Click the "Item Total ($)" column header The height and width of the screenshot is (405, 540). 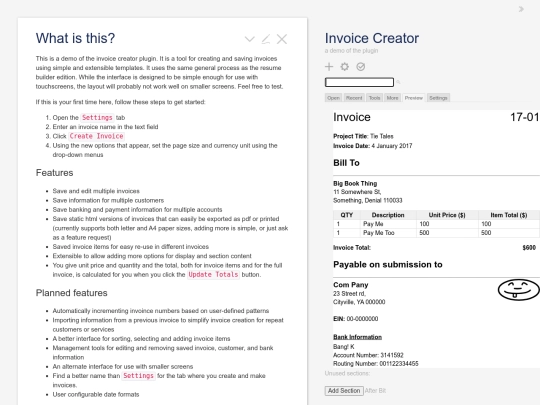click(509, 215)
